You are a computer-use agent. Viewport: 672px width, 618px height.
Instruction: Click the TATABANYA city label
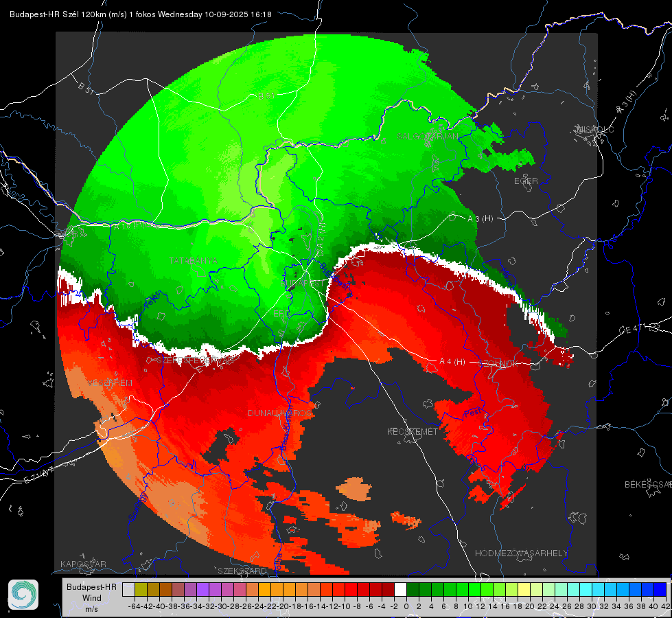tap(194, 261)
